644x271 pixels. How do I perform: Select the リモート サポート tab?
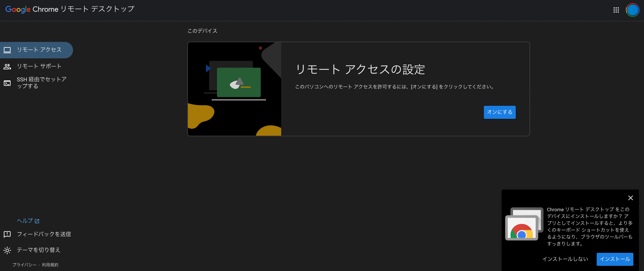tap(36, 66)
